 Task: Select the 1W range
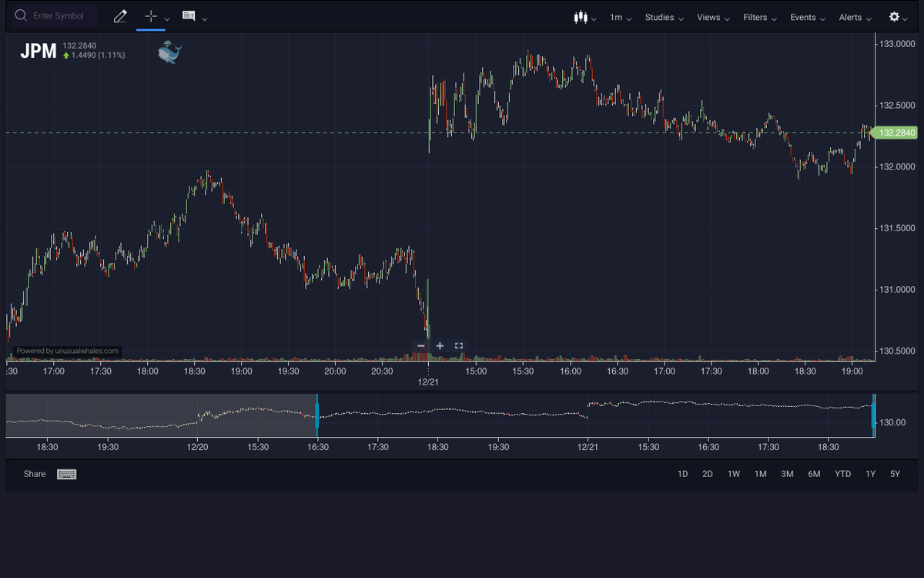[734, 474]
